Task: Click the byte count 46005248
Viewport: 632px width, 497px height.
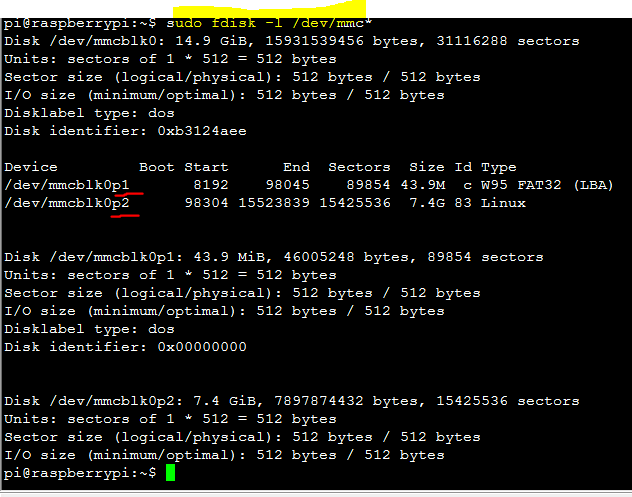Action: click(318, 257)
